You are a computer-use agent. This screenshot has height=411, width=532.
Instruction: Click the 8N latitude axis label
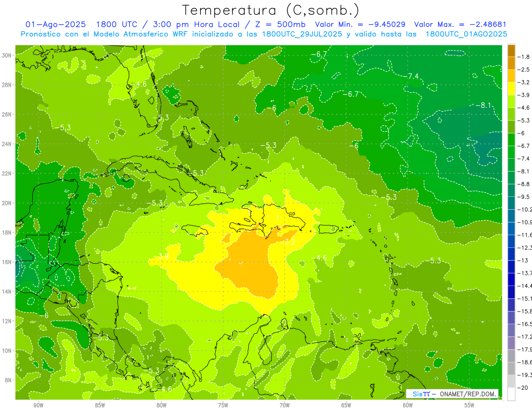click(9, 380)
